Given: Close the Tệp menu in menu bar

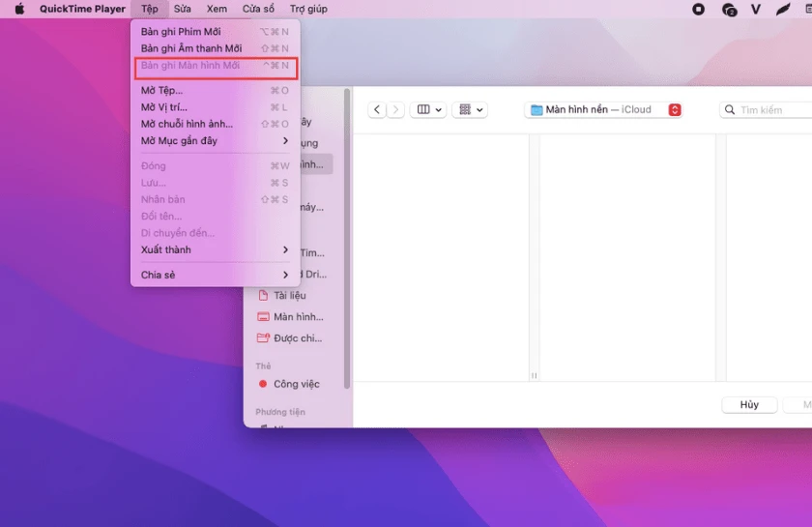Looking at the screenshot, I should coord(149,9).
